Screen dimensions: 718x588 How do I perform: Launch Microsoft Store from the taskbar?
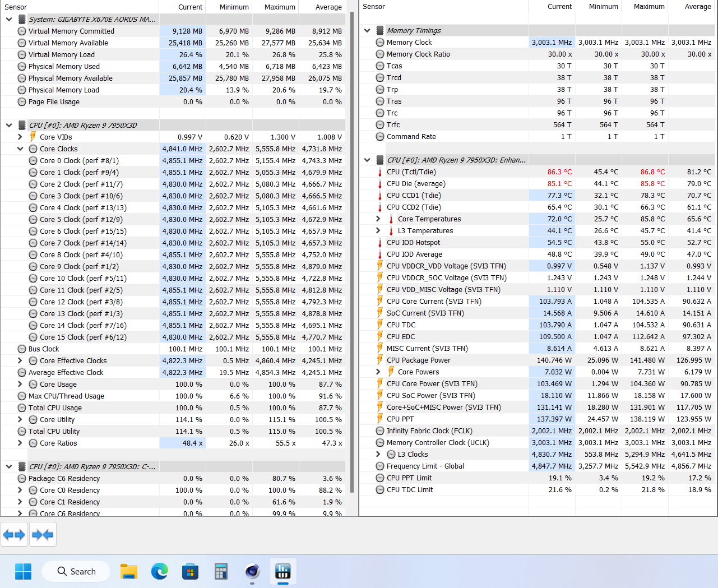point(191,571)
